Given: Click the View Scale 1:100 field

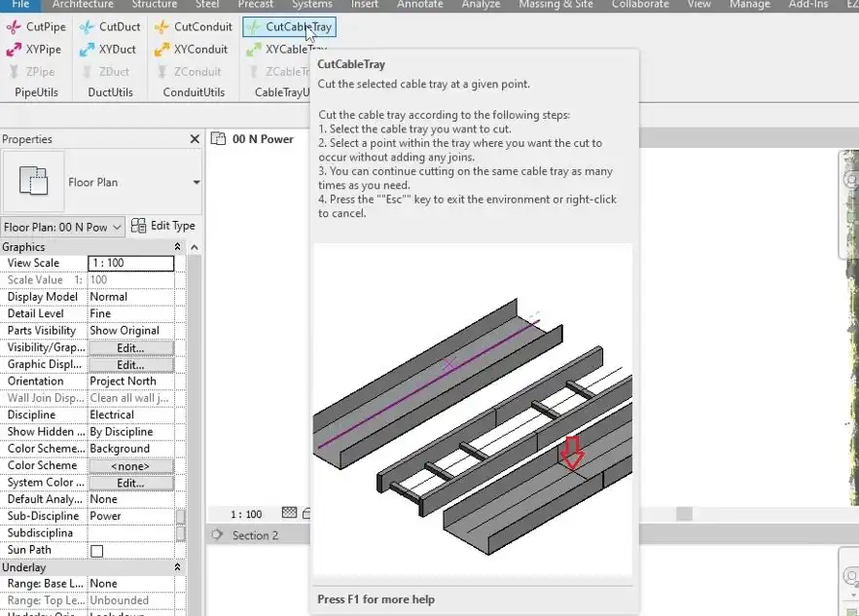Looking at the screenshot, I should click(131, 263).
